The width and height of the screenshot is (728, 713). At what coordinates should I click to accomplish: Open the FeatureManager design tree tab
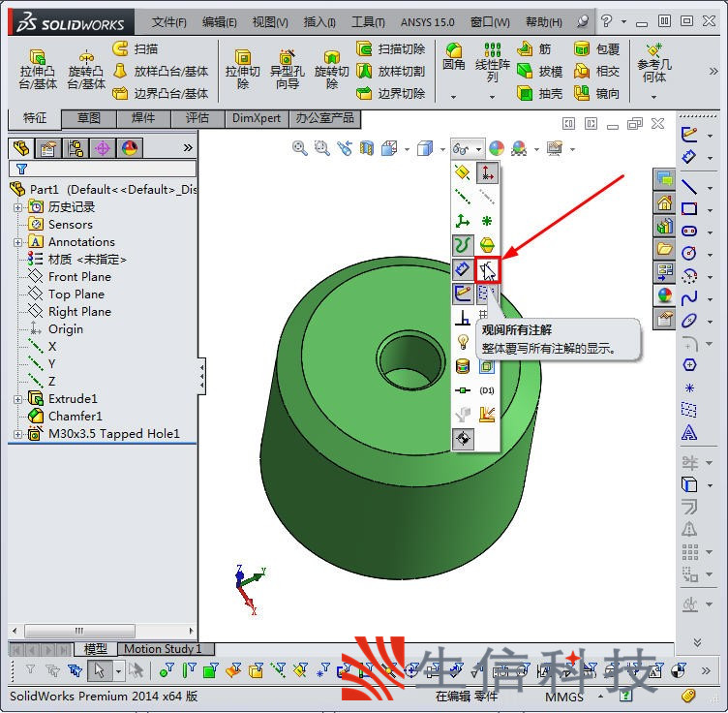click(x=21, y=148)
